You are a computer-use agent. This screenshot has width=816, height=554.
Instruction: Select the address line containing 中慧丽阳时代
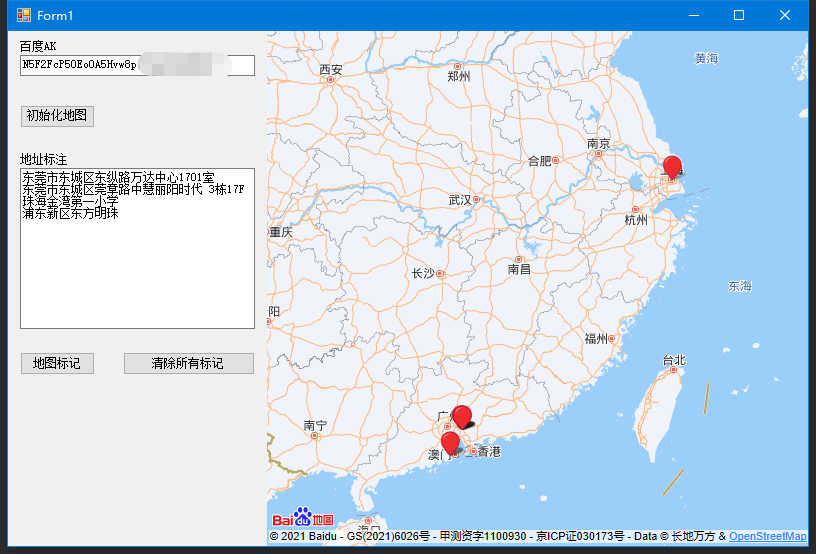(x=133, y=189)
